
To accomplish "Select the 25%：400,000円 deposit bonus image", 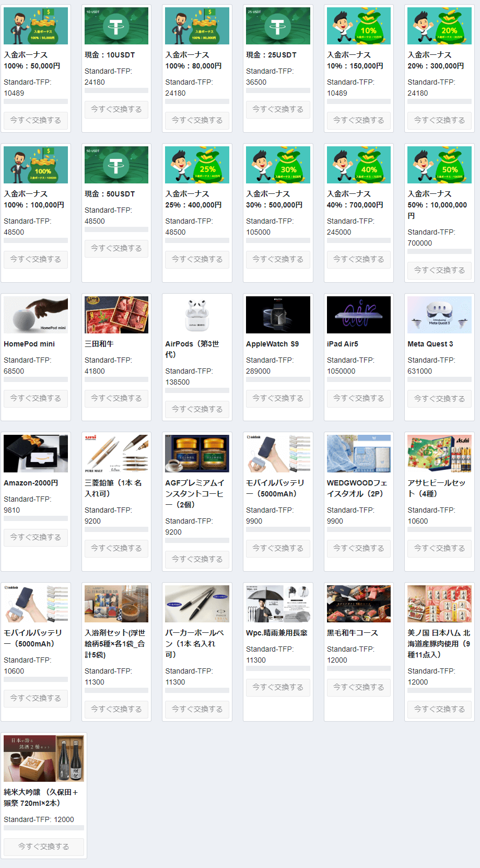I will pos(197,165).
